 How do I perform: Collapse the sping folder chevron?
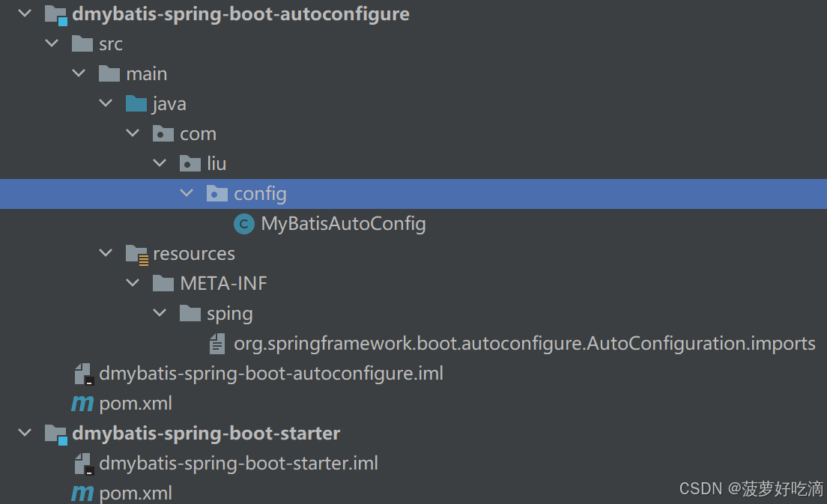[x=160, y=313]
